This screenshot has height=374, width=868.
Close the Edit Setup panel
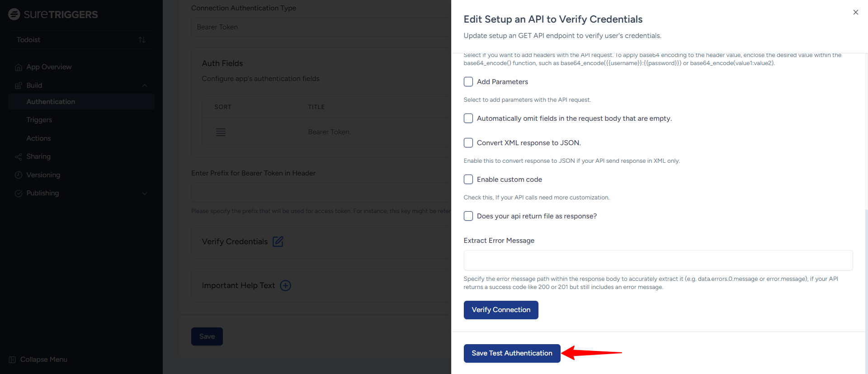(x=855, y=12)
